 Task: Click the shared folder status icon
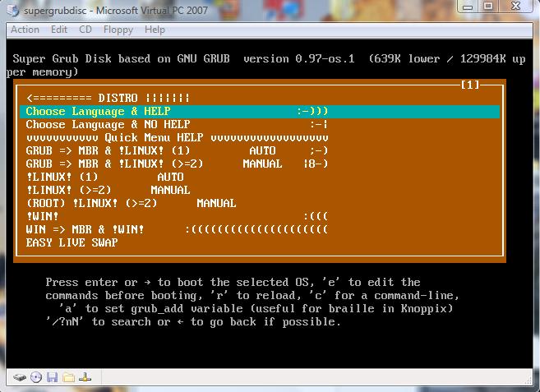[x=68, y=377]
